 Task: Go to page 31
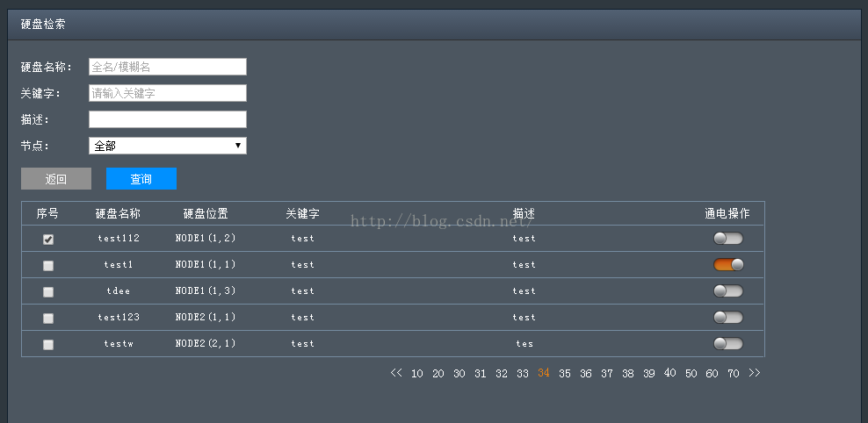(480, 374)
